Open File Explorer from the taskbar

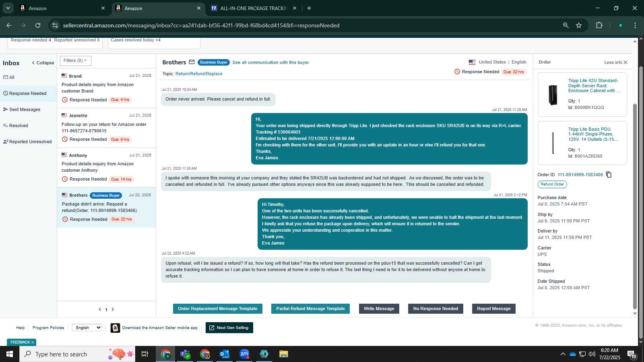pyautogui.click(x=284, y=354)
